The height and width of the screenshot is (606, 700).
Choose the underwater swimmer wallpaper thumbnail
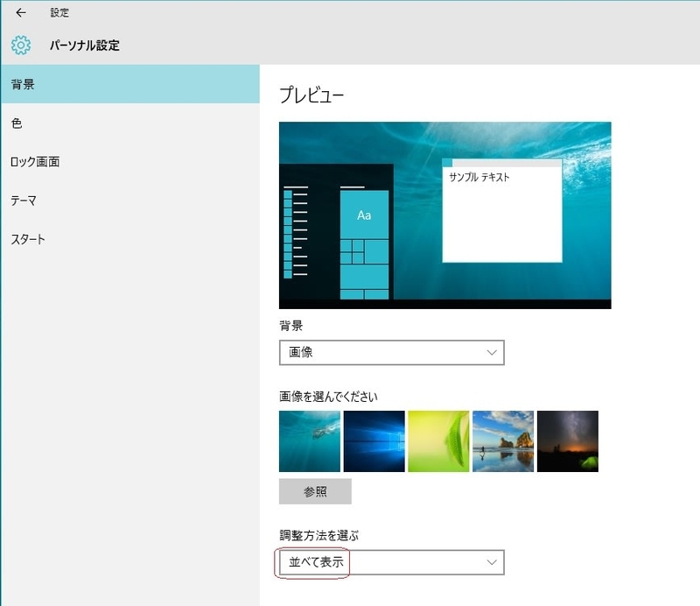point(310,441)
